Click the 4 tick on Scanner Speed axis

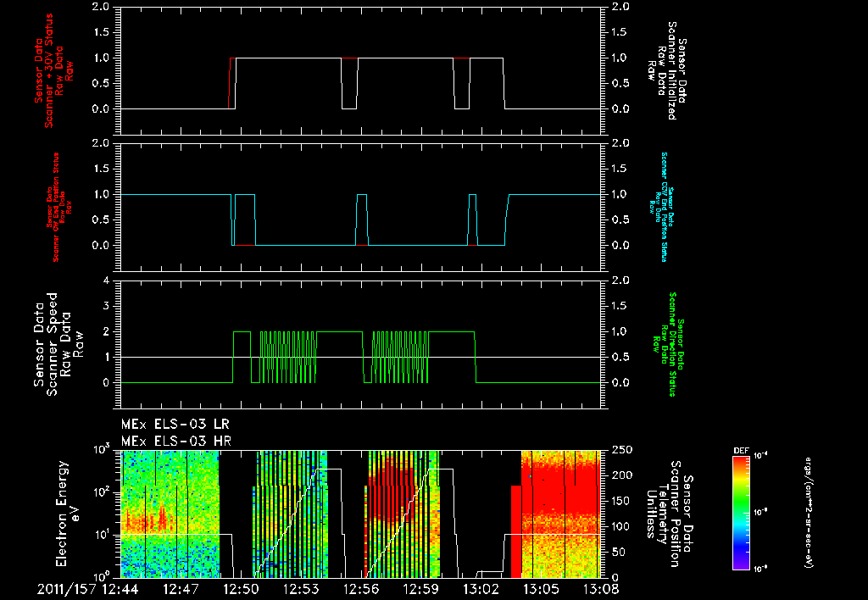[107, 281]
